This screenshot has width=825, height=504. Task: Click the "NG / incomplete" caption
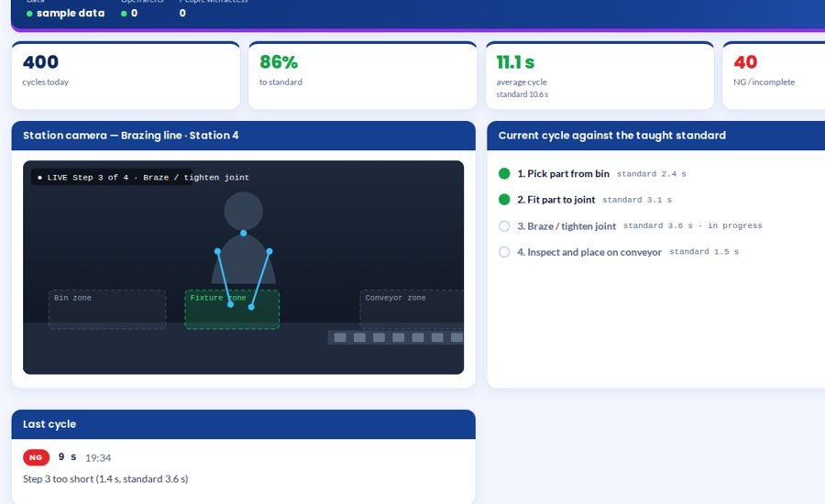(x=764, y=82)
